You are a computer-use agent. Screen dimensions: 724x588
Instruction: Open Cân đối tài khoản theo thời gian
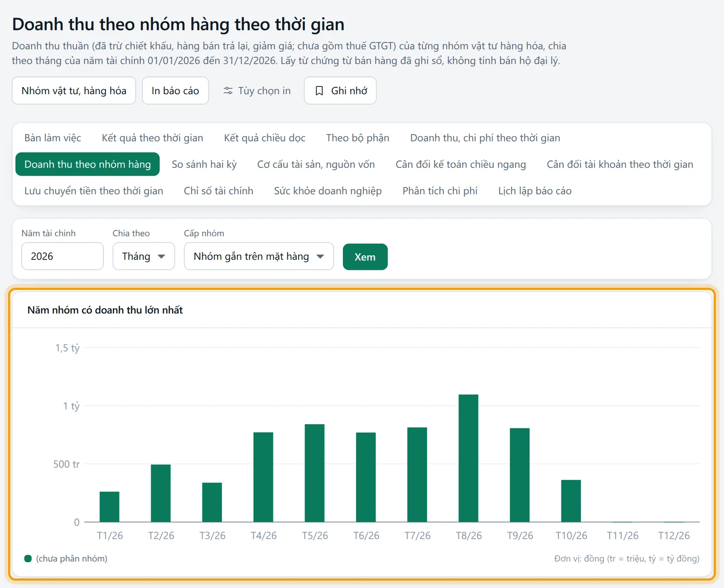point(620,164)
